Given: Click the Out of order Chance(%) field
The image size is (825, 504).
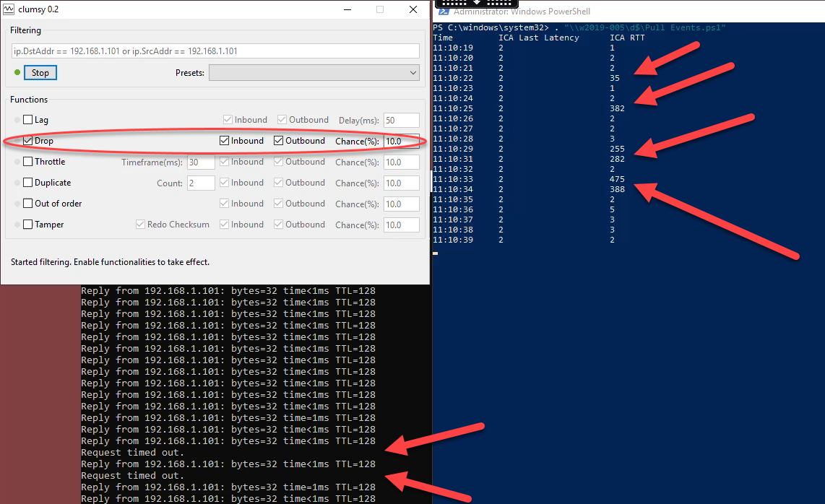Looking at the screenshot, I should coord(402,204).
